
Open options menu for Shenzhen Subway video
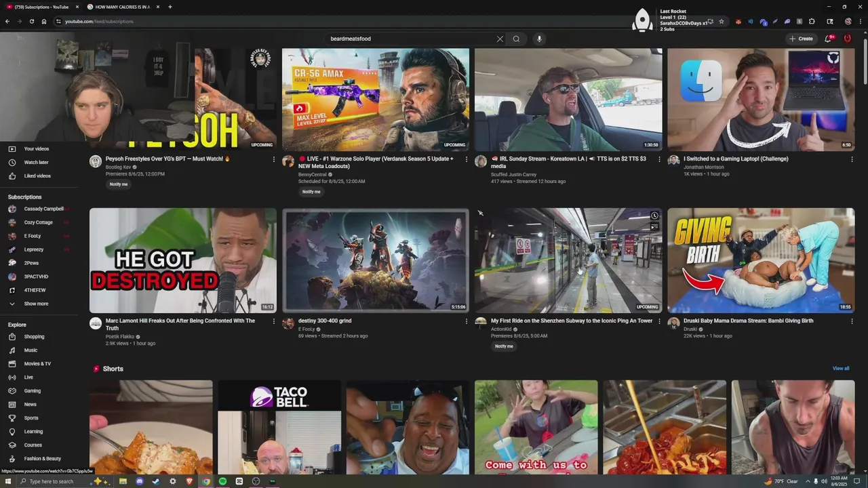pyautogui.click(x=659, y=321)
